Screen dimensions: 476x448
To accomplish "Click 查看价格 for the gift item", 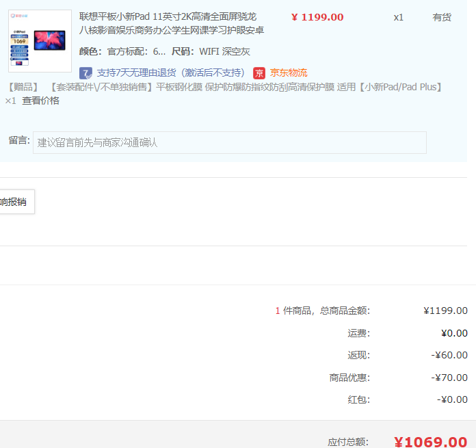I will coord(40,101).
